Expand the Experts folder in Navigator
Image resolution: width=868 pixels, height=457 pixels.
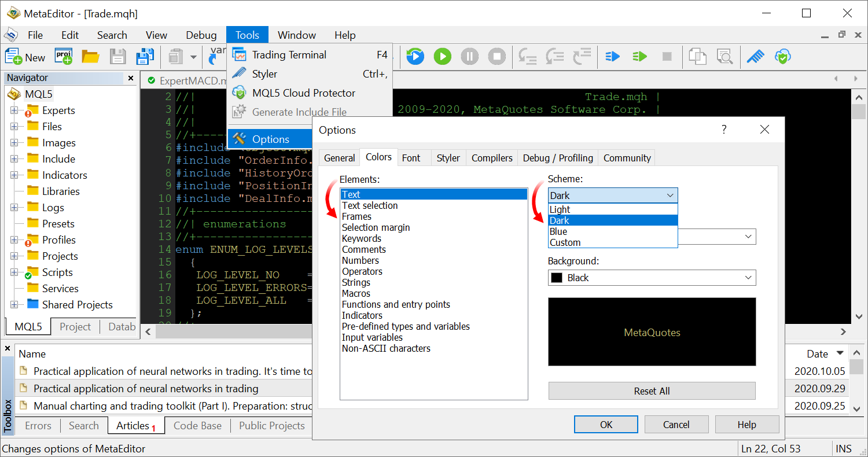click(x=14, y=110)
